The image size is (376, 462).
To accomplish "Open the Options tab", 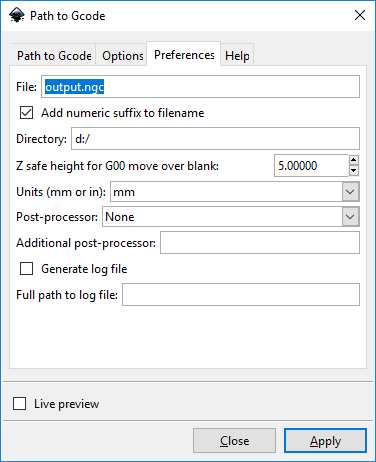I will 123,56.
